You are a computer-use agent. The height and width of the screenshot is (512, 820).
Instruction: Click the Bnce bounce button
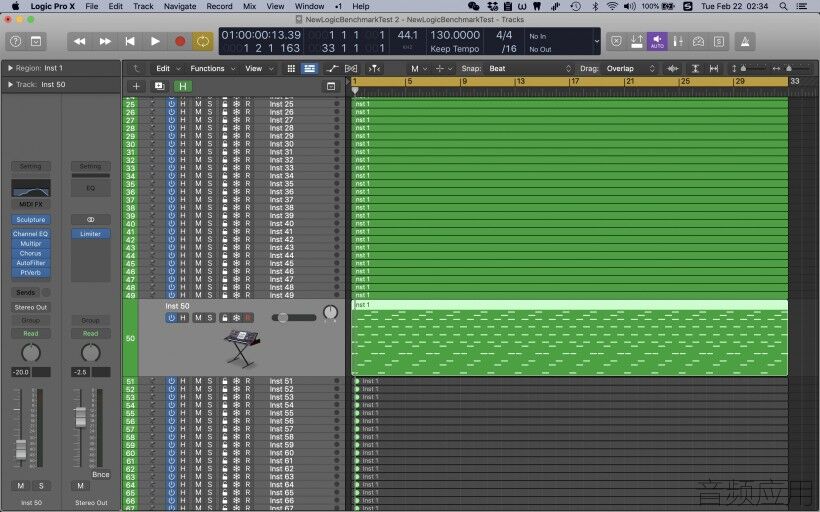coord(101,474)
